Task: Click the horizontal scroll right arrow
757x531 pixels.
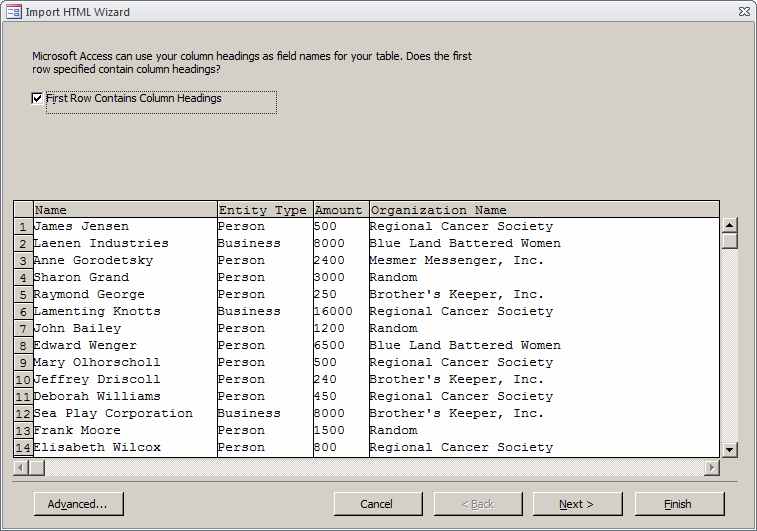Action: click(x=712, y=467)
